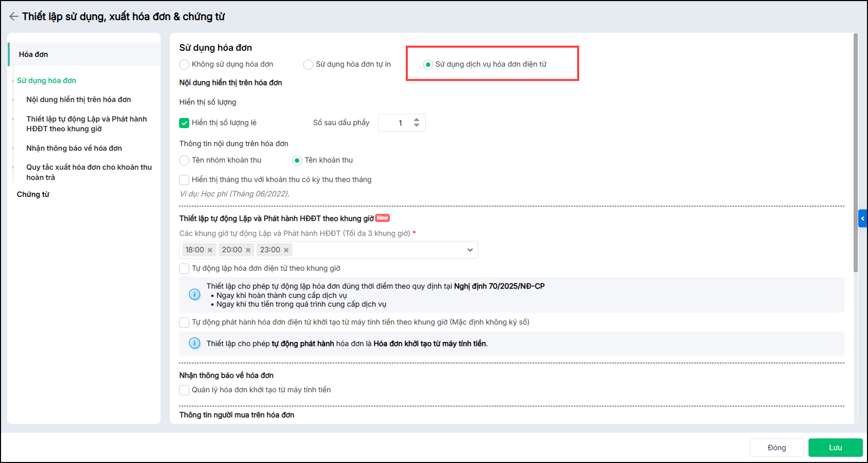Viewport: 868px width, 463px height.
Task: Click the New badge beside Thiết lập tự động heading
Action: 383,218
